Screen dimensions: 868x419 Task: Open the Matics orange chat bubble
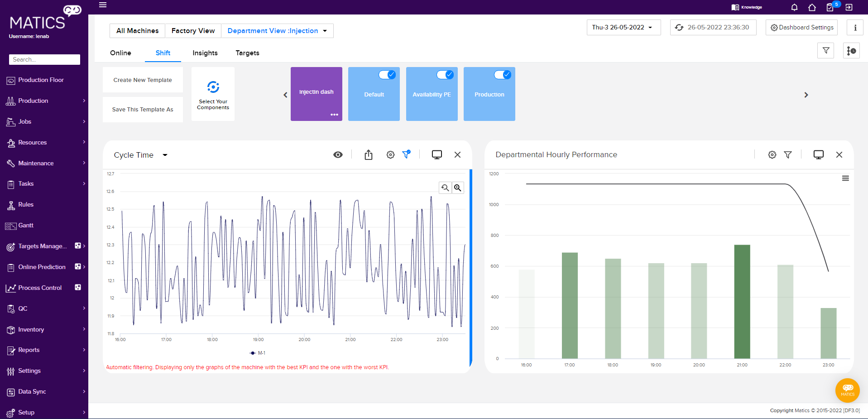848,390
